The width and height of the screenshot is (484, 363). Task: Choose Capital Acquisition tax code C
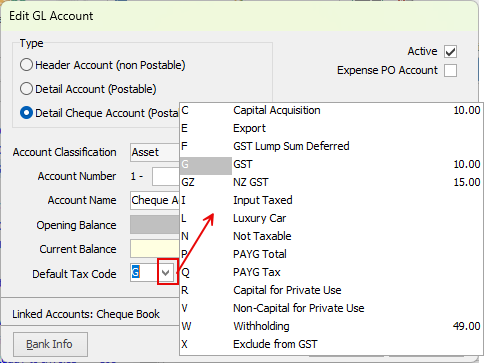click(331, 110)
